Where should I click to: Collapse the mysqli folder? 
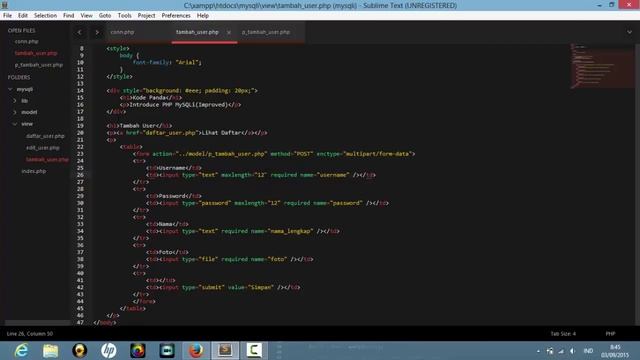tap(10, 89)
